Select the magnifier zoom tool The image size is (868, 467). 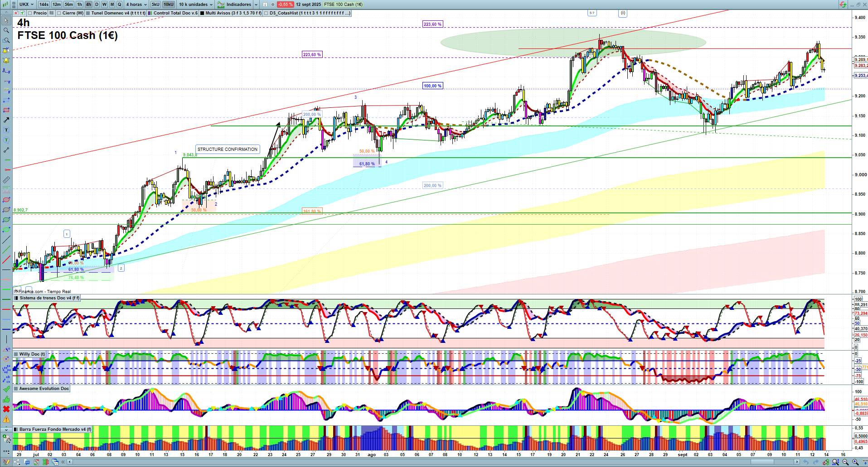coord(6,30)
